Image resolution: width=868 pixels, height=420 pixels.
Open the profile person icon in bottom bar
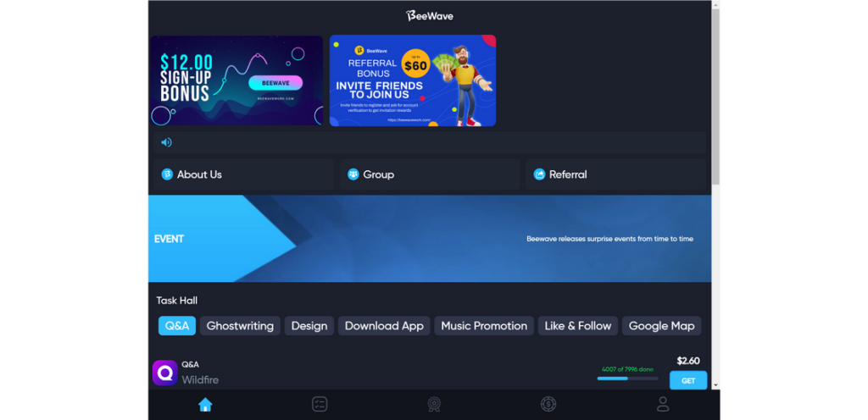point(663,405)
